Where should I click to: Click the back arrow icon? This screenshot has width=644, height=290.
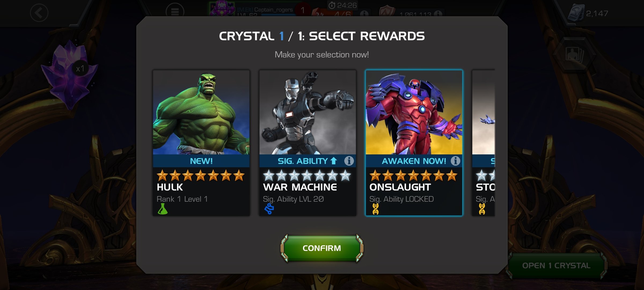click(39, 13)
